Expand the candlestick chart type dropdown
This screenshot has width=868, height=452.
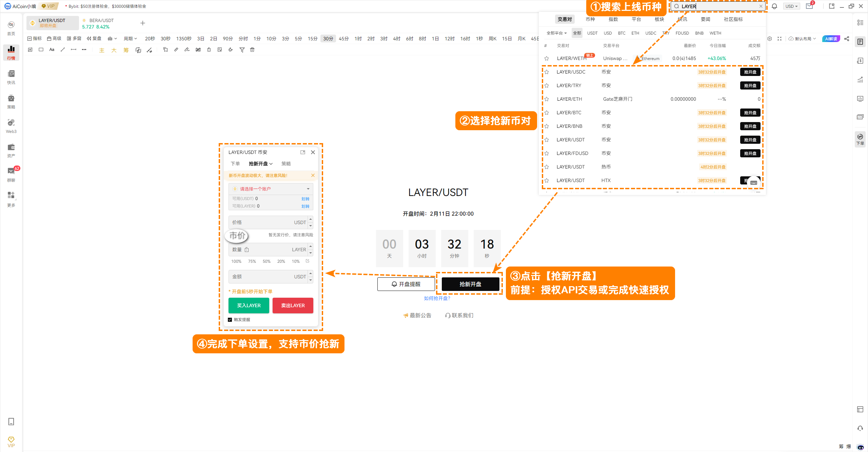coord(112,39)
